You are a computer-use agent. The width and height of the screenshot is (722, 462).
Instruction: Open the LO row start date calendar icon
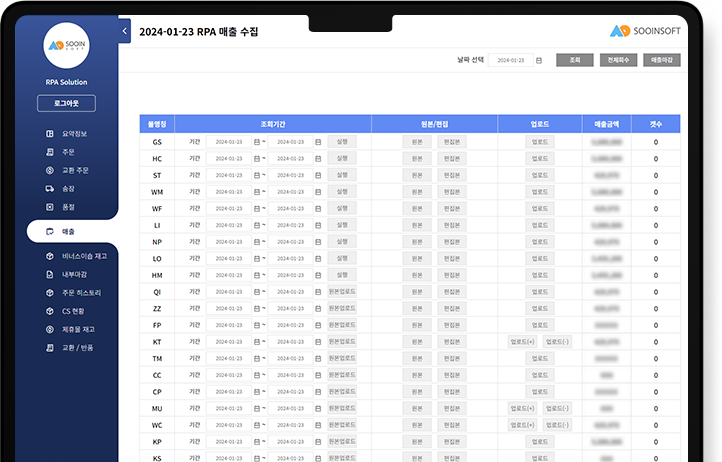coord(257,258)
